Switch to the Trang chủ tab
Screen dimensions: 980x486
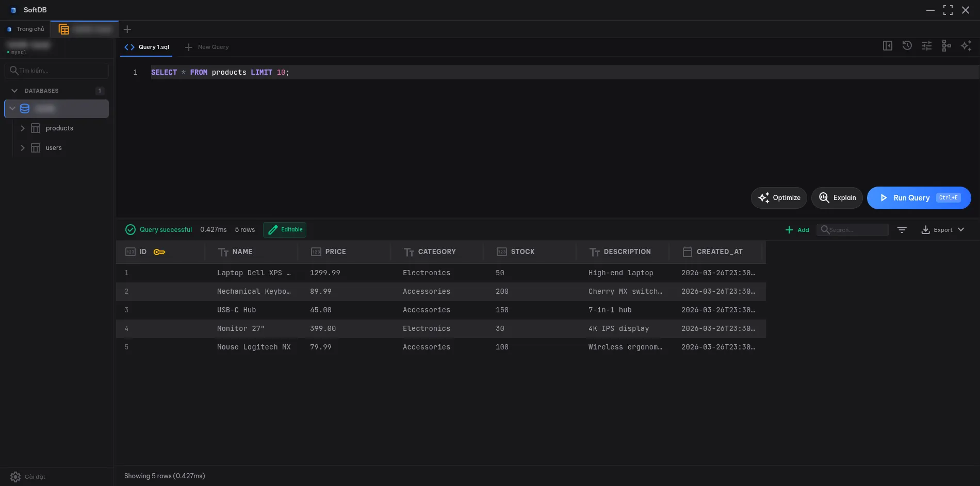point(26,29)
